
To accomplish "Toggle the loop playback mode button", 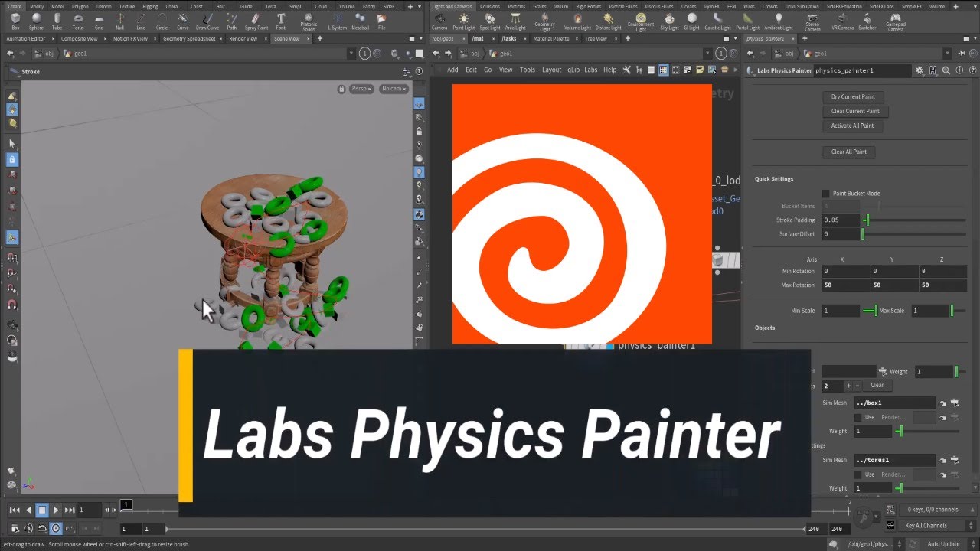I will click(42, 528).
